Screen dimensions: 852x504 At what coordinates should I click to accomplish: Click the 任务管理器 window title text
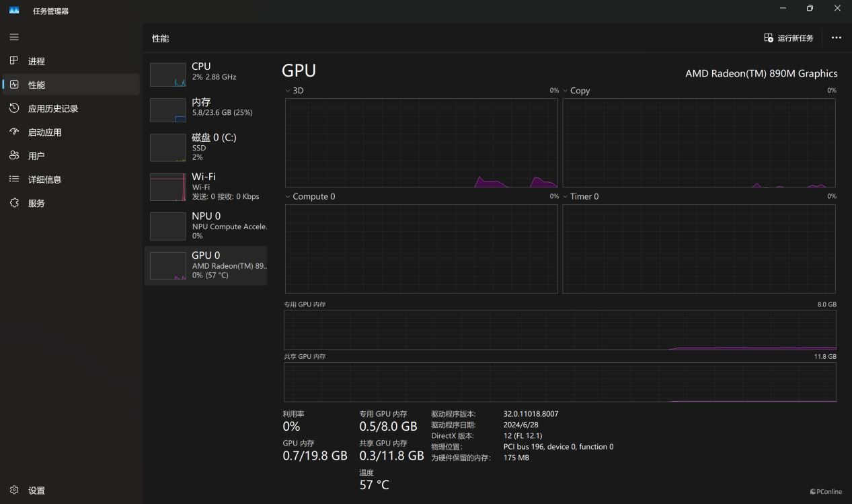click(x=50, y=11)
